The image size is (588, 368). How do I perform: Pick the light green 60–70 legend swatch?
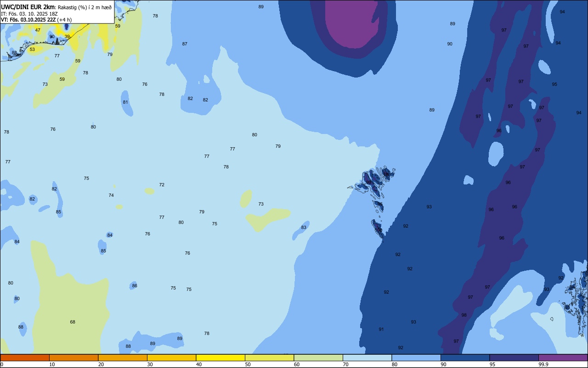pyautogui.click(x=318, y=357)
